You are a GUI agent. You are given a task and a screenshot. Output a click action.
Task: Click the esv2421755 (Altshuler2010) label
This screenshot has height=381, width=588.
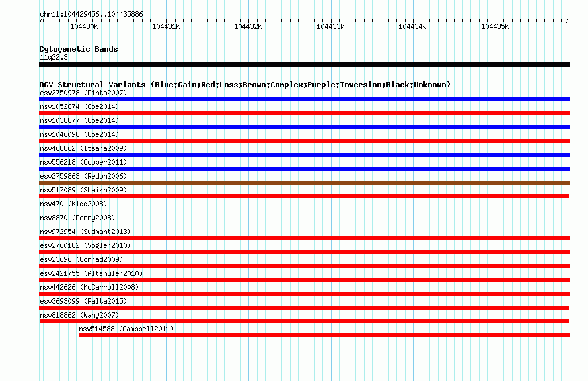(x=91, y=273)
